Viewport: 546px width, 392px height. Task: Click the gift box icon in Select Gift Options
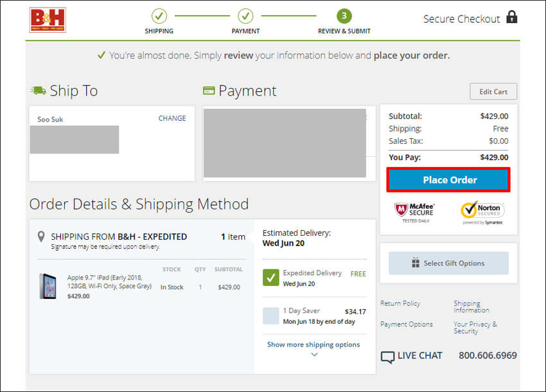(x=416, y=263)
